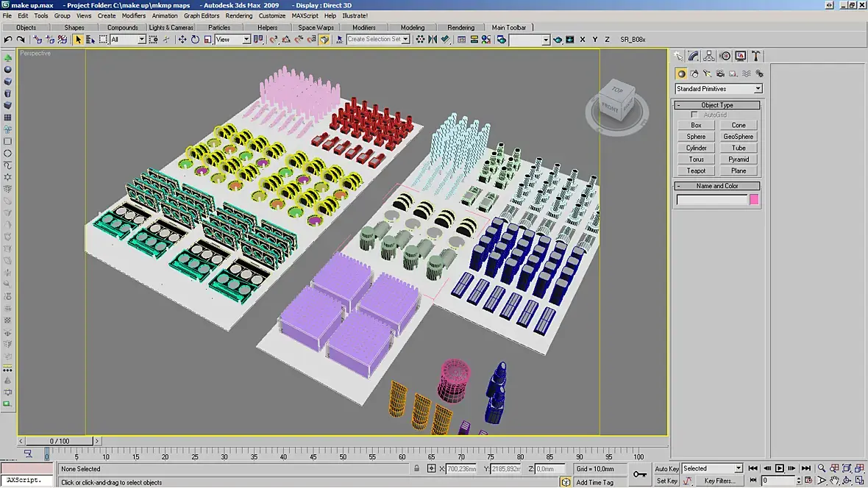Toggle the selection lock icon

click(417, 469)
